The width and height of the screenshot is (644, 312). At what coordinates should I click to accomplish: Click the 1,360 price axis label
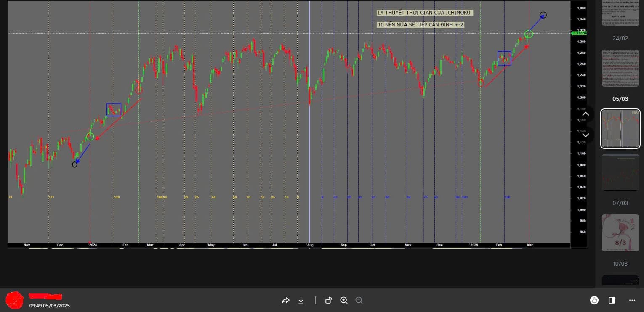[581, 8]
